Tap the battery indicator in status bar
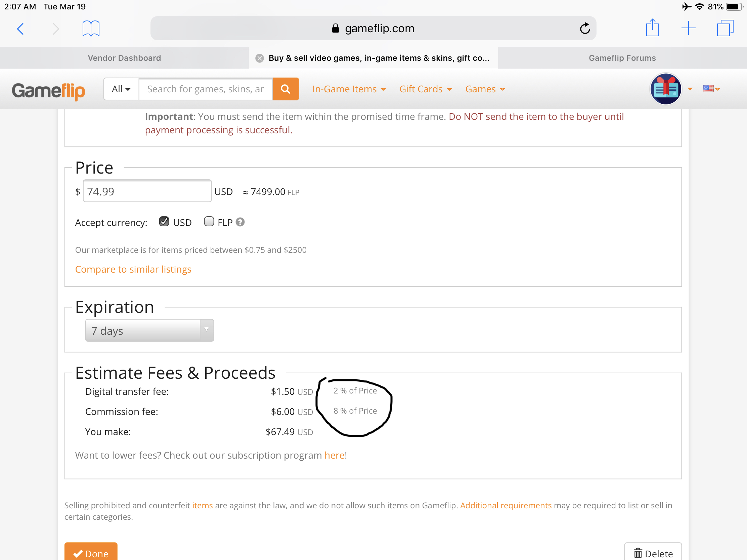This screenshot has width=747, height=560. [x=734, y=7]
